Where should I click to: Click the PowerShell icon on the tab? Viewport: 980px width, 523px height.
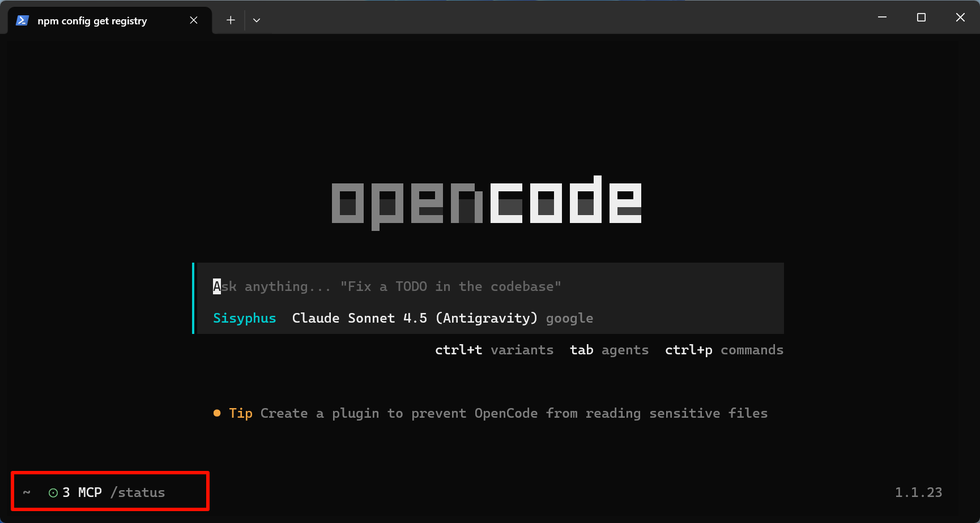pos(22,20)
